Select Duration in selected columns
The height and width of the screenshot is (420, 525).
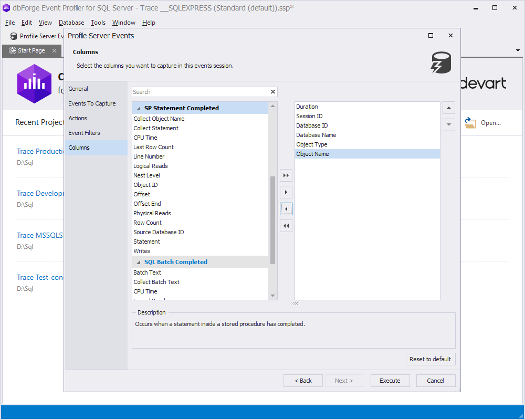367,107
